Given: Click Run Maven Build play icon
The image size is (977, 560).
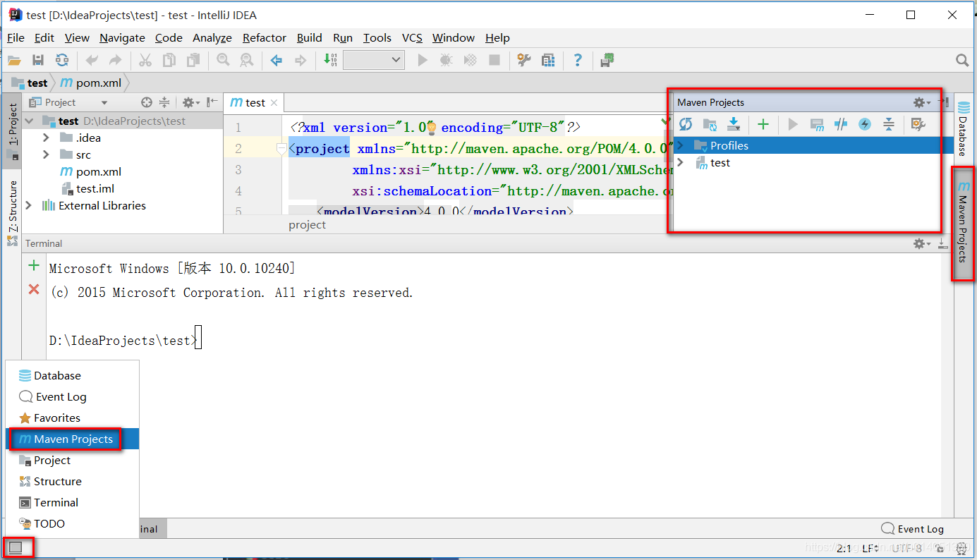Looking at the screenshot, I should [793, 125].
